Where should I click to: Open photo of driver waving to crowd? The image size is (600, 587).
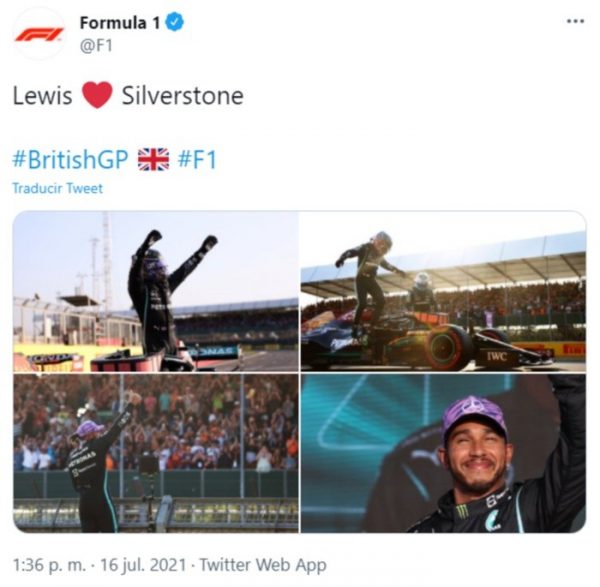[155, 453]
